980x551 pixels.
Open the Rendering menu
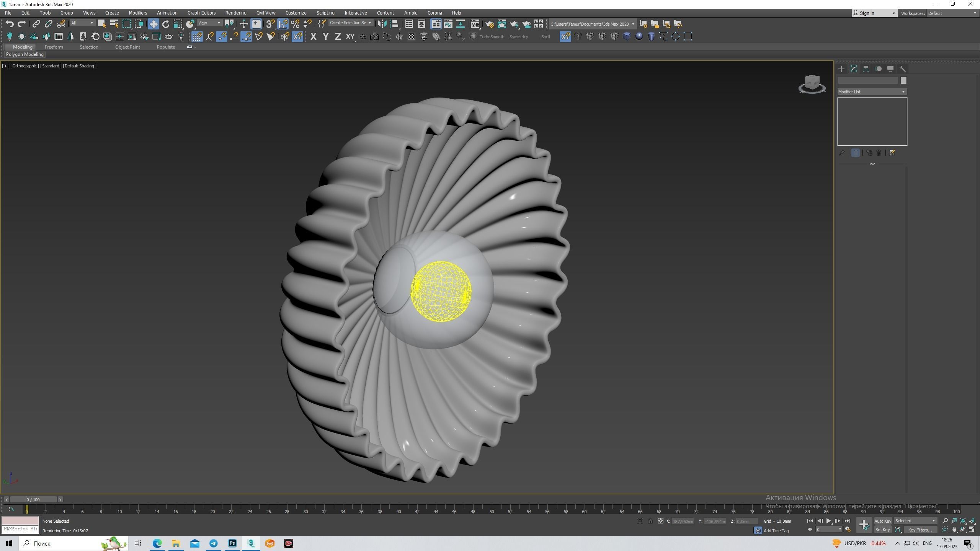point(235,13)
